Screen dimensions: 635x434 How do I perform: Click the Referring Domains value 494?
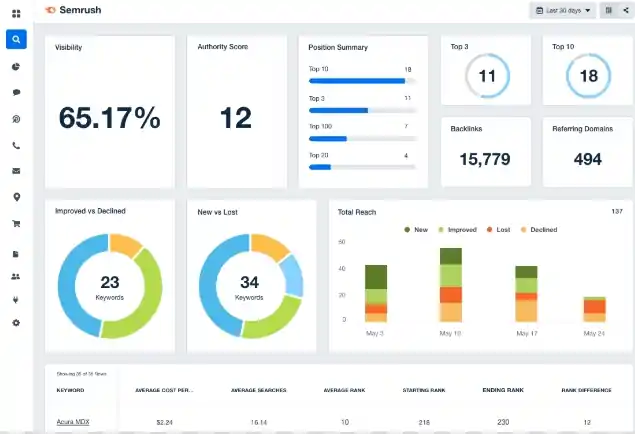tap(588, 159)
